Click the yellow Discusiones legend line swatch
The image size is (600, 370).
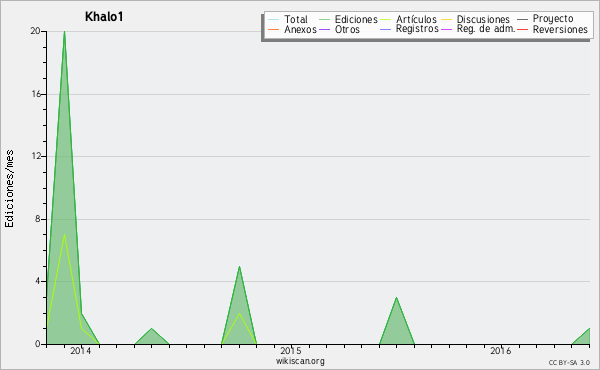(x=447, y=19)
